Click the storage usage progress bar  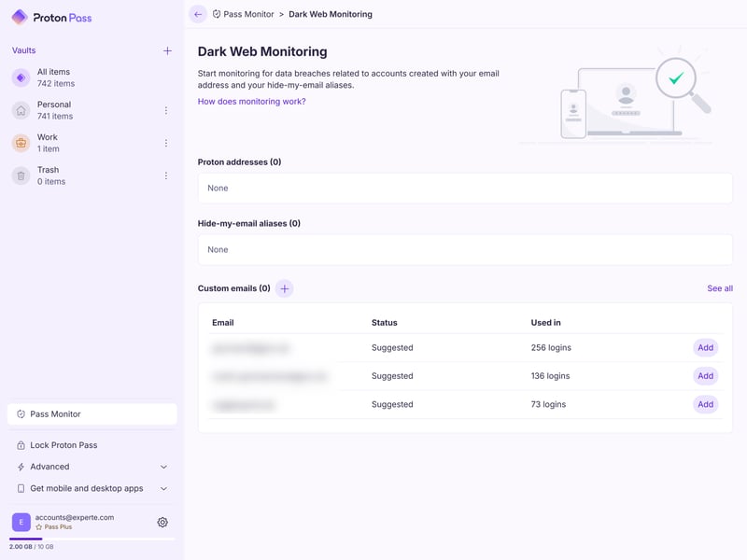tap(92, 539)
